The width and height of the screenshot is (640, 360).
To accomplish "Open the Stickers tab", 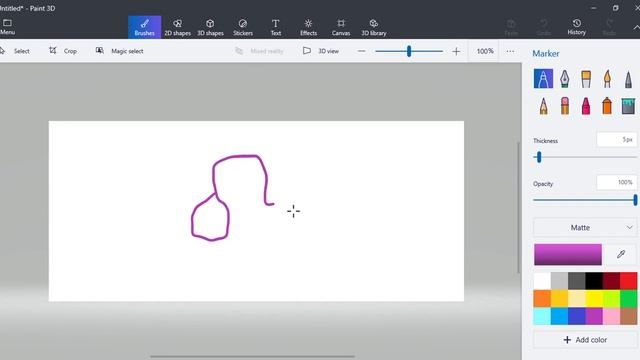I will tap(243, 27).
